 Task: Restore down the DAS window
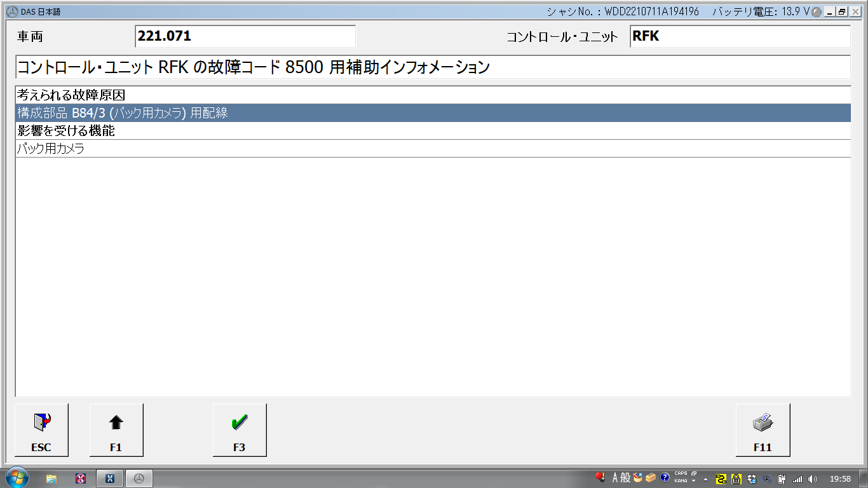click(x=841, y=12)
